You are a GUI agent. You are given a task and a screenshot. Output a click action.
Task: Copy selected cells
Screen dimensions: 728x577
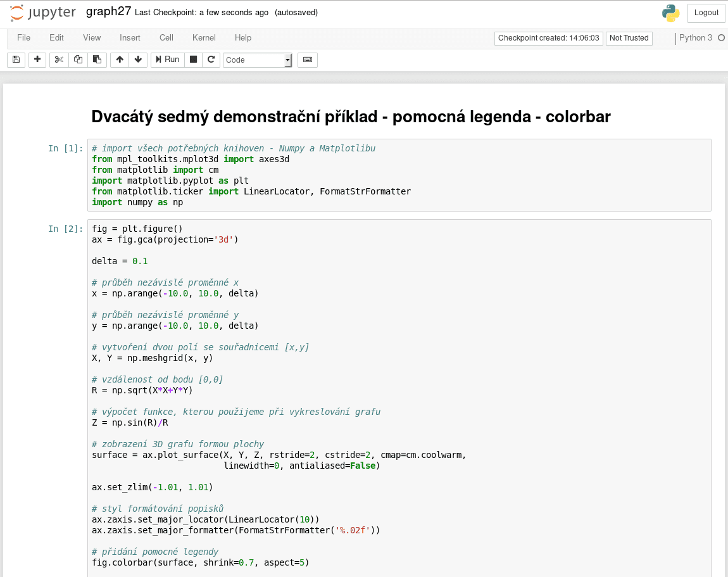click(x=78, y=60)
